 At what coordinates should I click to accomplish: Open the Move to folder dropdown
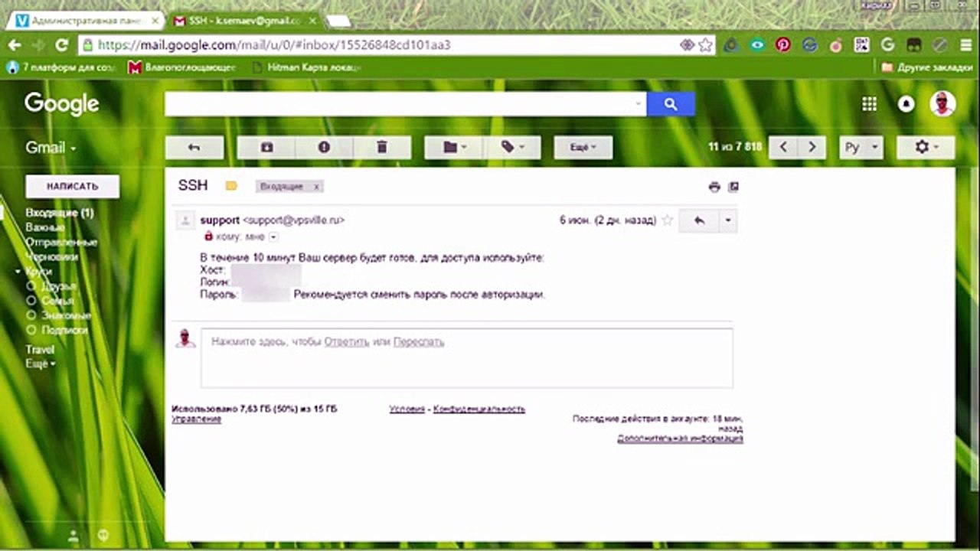pos(454,148)
